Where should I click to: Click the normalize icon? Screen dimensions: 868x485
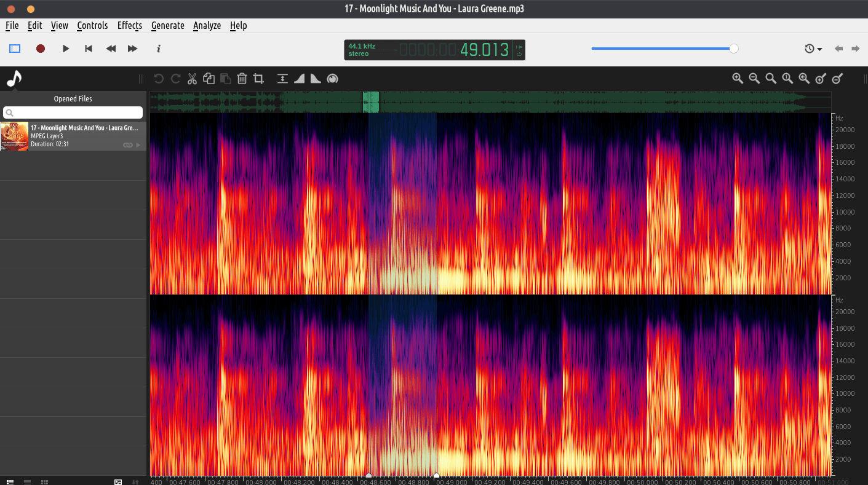[282, 79]
